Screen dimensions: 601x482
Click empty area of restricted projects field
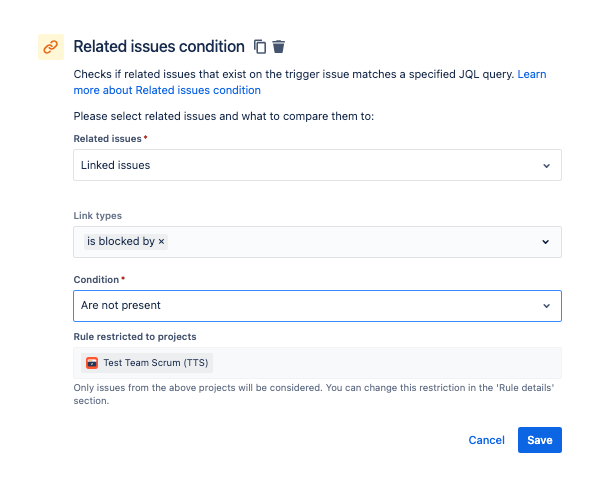(387, 363)
